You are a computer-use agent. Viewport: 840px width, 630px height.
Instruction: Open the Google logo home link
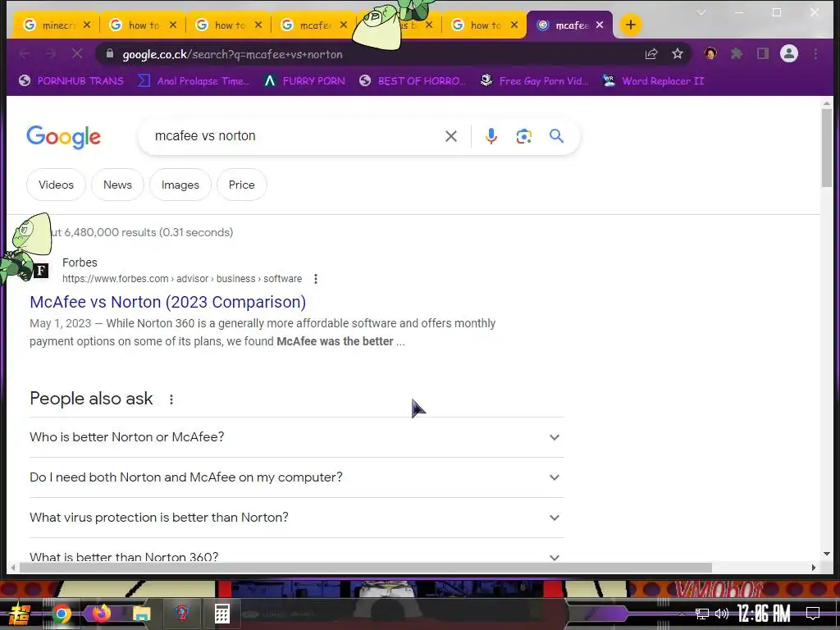pos(63,137)
